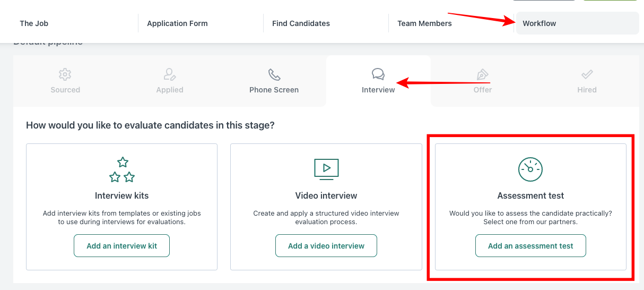Click the Offer pen nib icon

coord(483,74)
